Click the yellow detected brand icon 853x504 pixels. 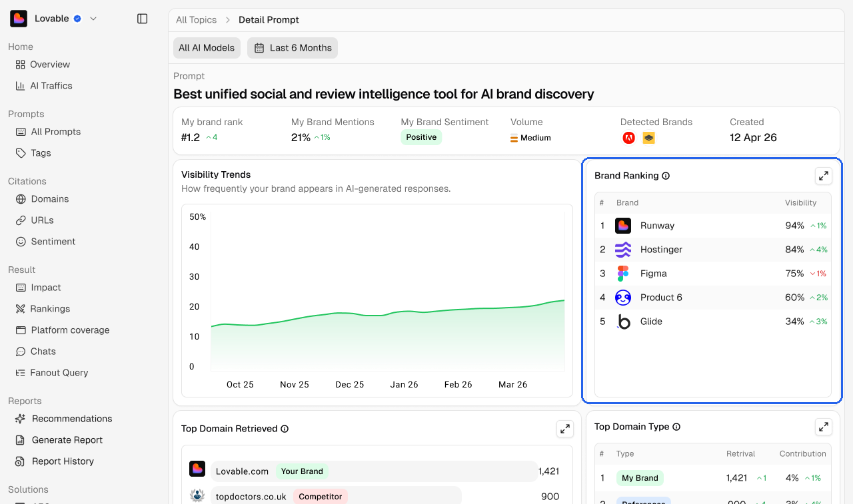[648, 138]
